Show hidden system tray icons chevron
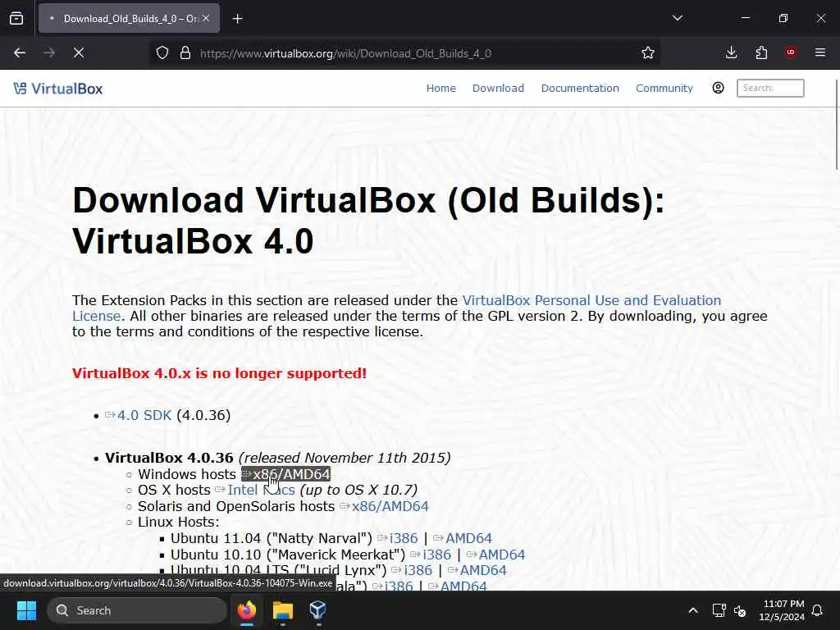This screenshot has height=630, width=840. click(692, 610)
